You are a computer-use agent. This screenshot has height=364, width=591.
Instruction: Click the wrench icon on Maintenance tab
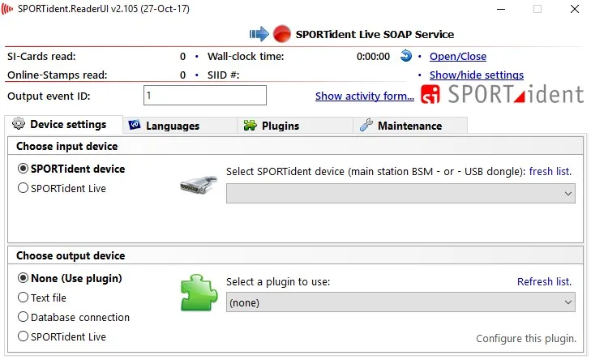[x=366, y=125]
